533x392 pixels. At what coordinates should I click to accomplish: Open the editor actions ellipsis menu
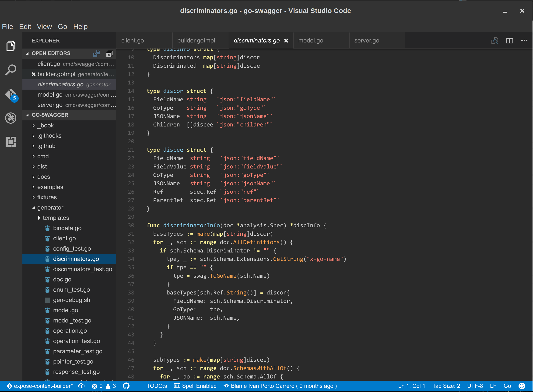pos(524,41)
